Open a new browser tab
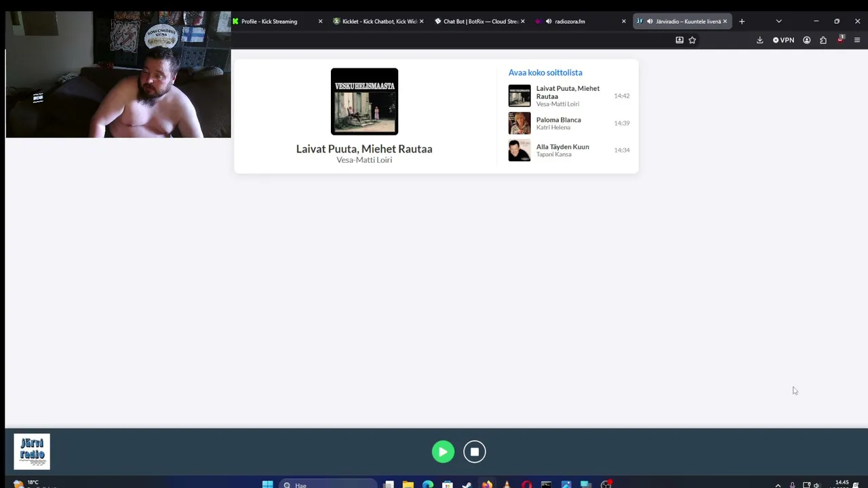 pos(742,22)
